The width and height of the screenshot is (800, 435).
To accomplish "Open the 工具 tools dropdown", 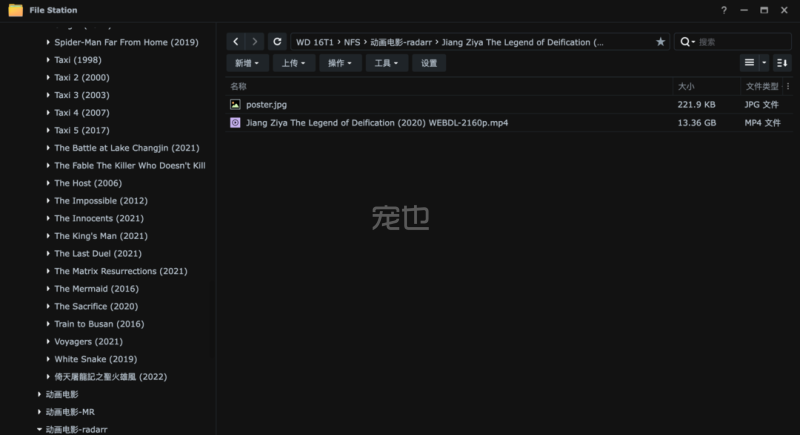I will pyautogui.click(x=385, y=63).
